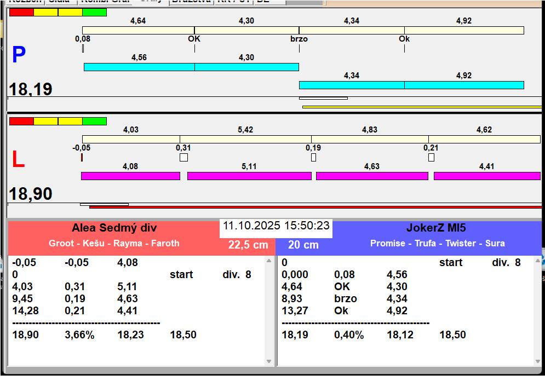This screenshot has width=545, height=392.
Task: Click the red light segment in lane P
Action: click(x=21, y=12)
